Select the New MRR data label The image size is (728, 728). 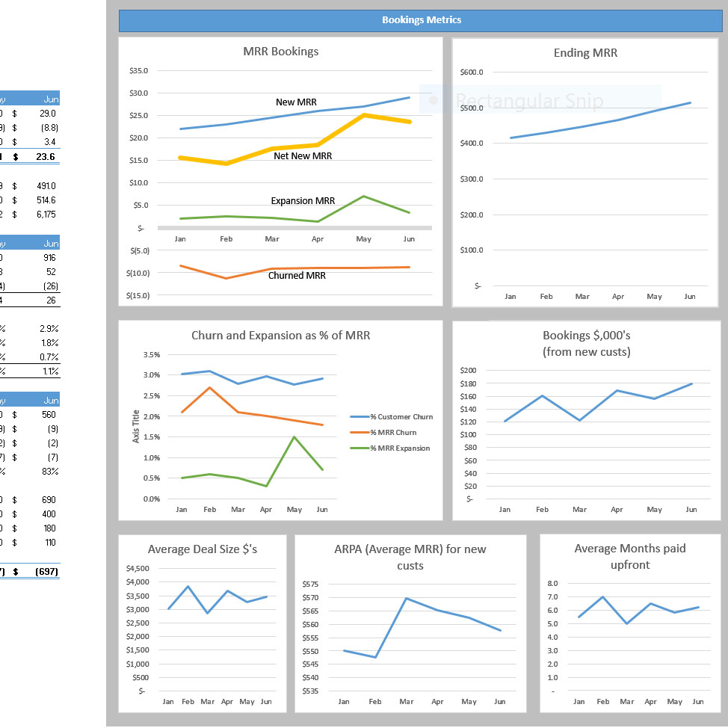pyautogui.click(x=296, y=102)
